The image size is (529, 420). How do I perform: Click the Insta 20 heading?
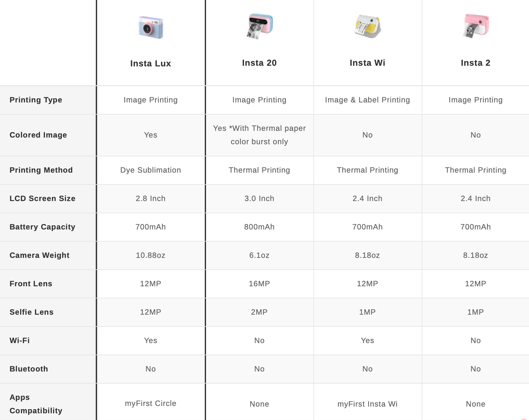click(x=259, y=63)
